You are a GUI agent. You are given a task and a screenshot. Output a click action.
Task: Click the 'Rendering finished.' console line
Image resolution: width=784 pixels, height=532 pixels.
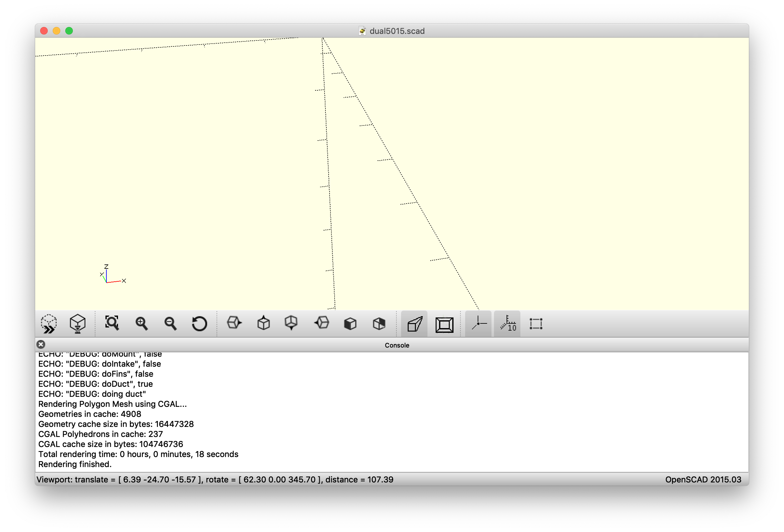[x=75, y=464]
